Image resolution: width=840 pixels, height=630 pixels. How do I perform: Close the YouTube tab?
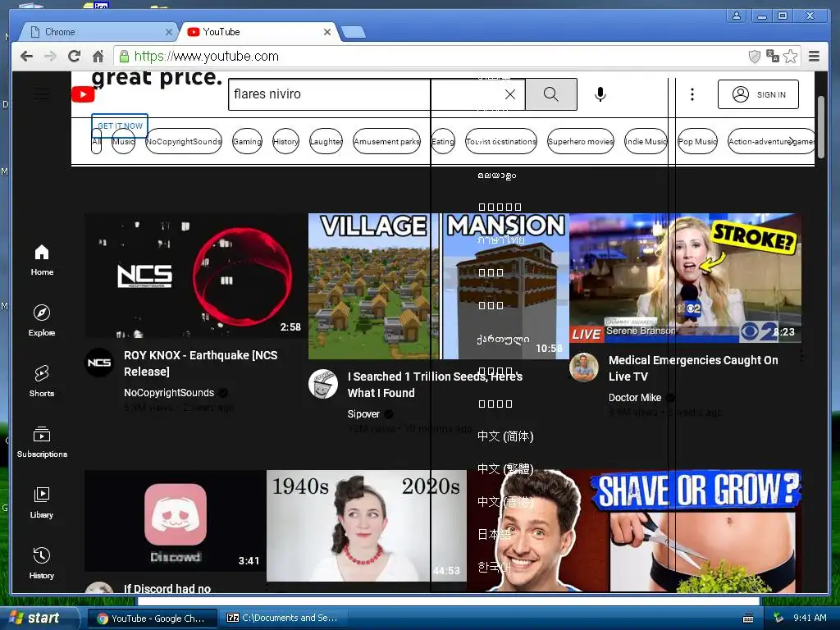[x=327, y=32]
